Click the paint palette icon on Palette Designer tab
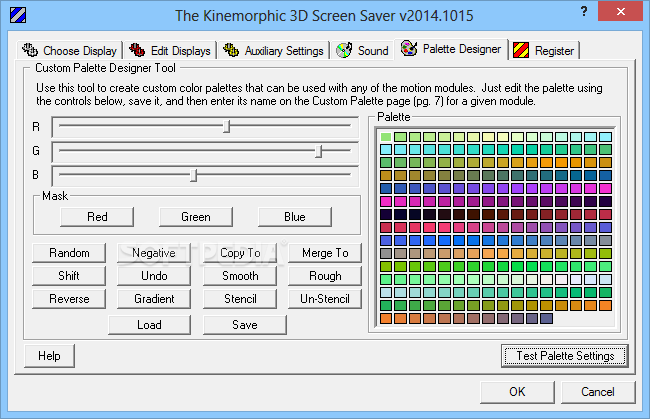This screenshot has width=650, height=419. click(x=409, y=48)
